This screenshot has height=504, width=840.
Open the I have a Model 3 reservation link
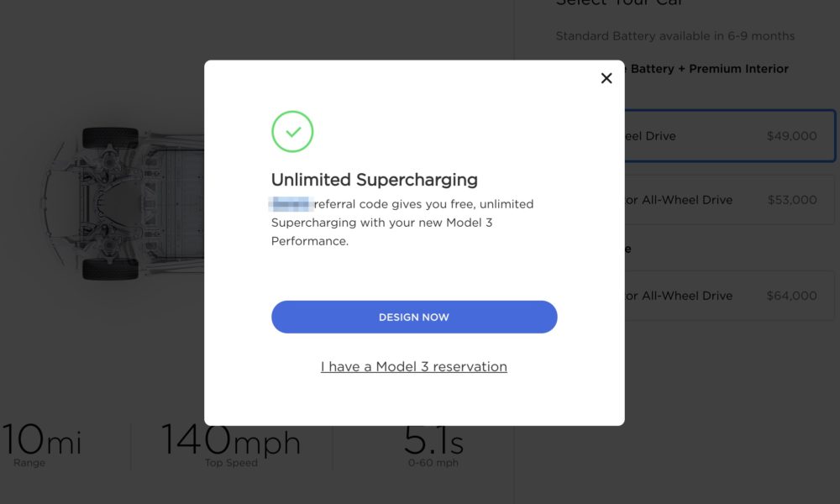click(x=414, y=366)
